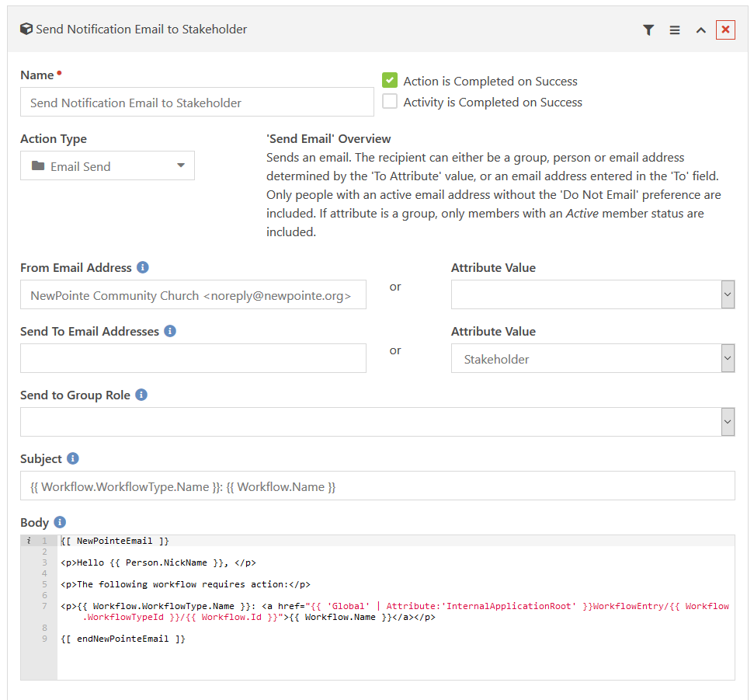This screenshot has width=754, height=700.
Task: Check Activity is Completed on Success
Action: (x=390, y=102)
